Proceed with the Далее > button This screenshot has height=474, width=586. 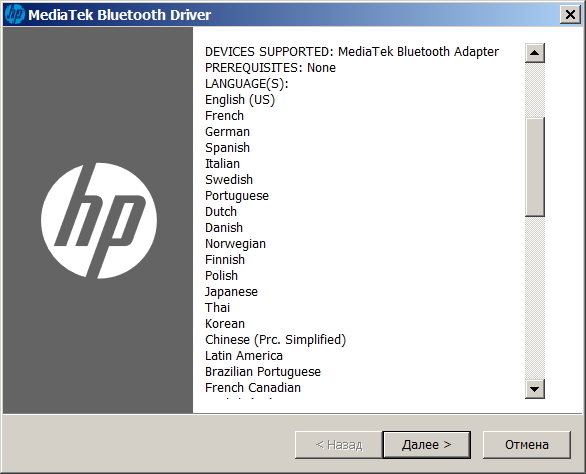[x=426, y=445]
